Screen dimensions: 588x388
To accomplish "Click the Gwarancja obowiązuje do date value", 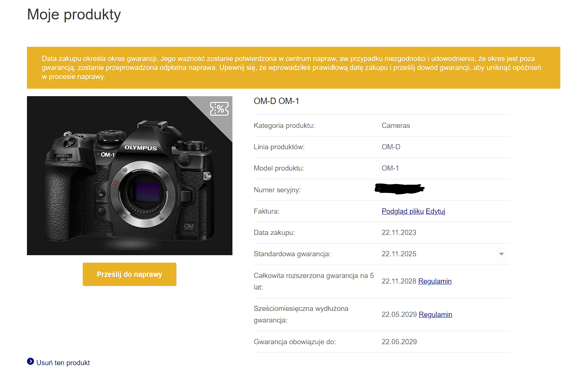I will click(x=399, y=342).
